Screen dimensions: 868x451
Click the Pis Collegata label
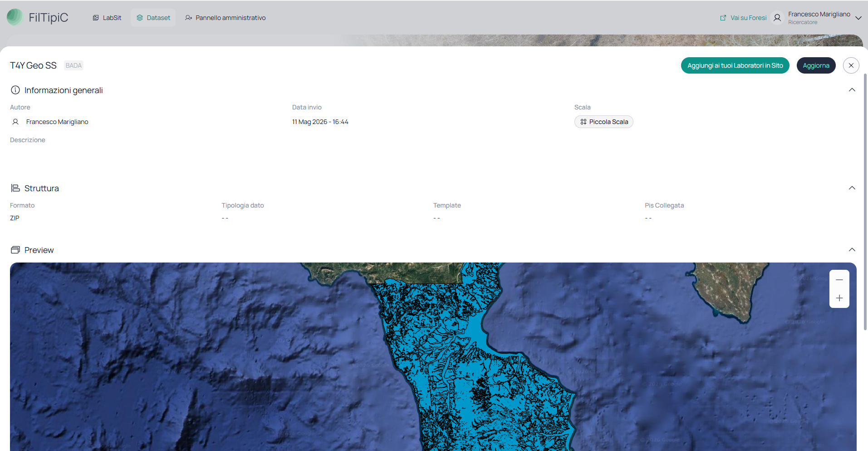coord(664,205)
